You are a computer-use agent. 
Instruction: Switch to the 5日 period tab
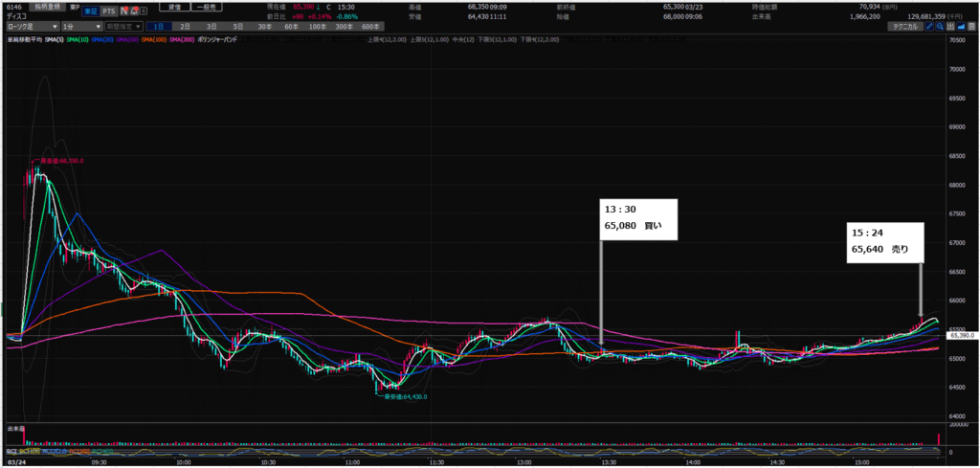pyautogui.click(x=236, y=27)
